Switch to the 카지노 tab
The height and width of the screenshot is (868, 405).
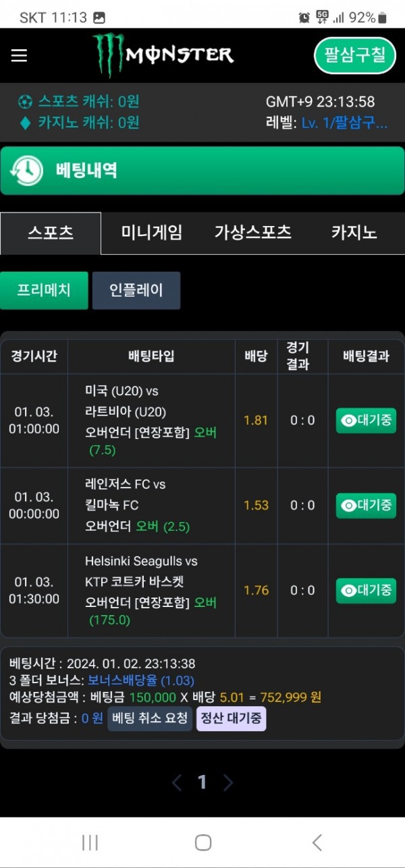[354, 233]
